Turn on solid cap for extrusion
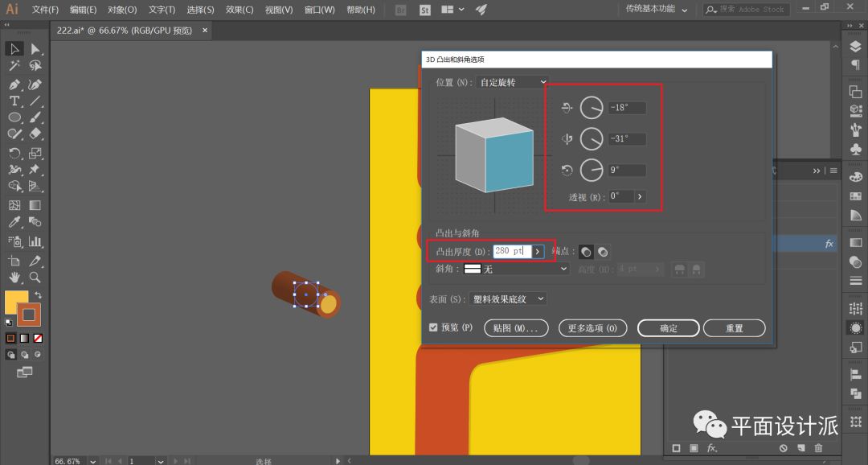 (586, 252)
